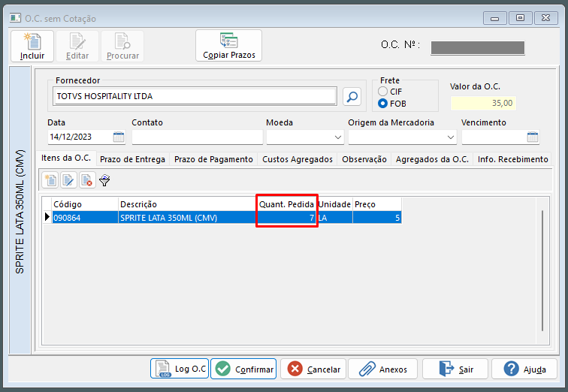Click the Log O.C button
This screenshot has width=568, height=392.
click(x=180, y=369)
